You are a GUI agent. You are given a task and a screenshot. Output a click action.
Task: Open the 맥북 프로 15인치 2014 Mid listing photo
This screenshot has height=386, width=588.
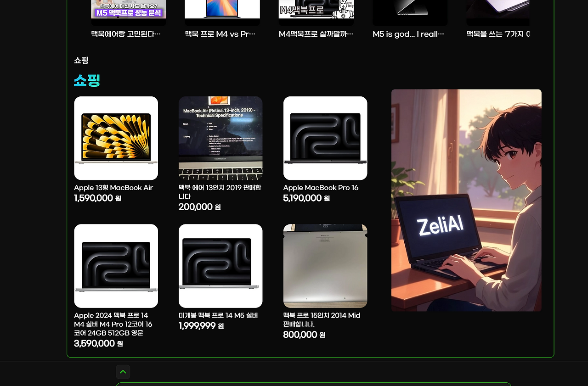point(325,266)
